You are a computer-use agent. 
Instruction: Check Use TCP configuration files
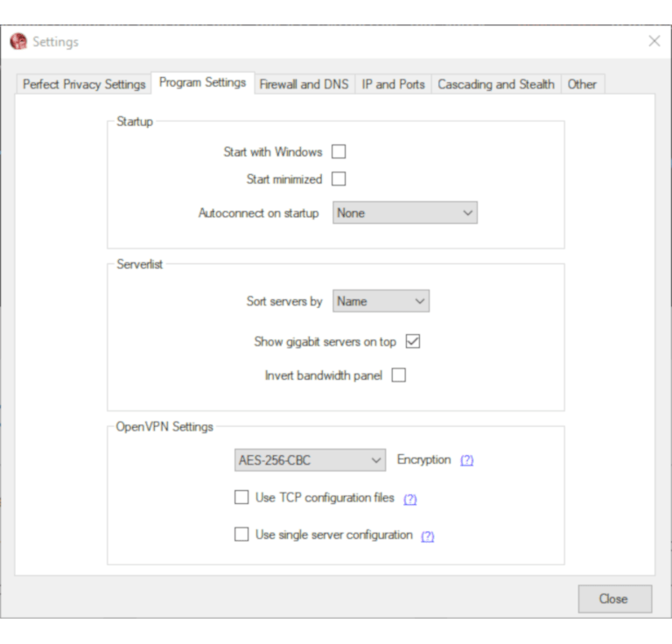pos(241,497)
